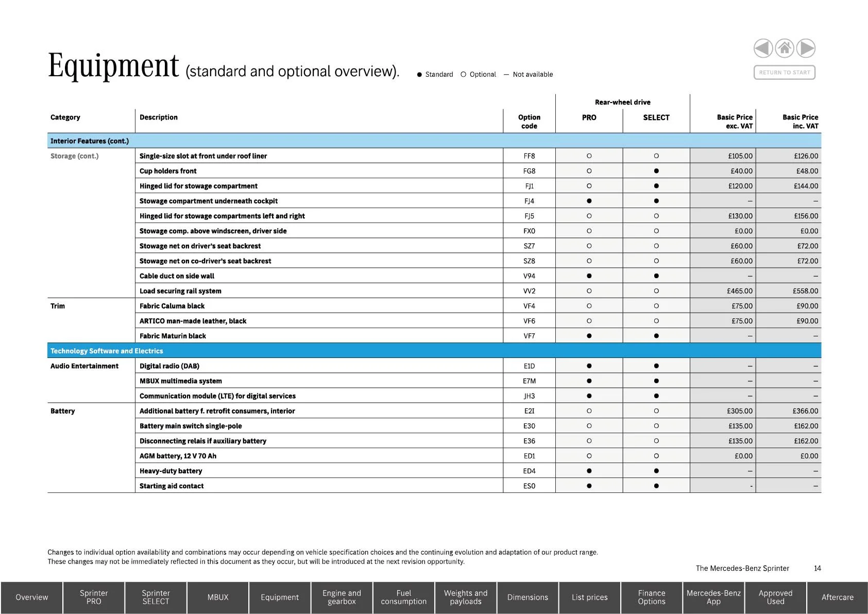
Task: Click 'The Mercedes-Benz Sprinter' footer text
Action: [x=742, y=568]
